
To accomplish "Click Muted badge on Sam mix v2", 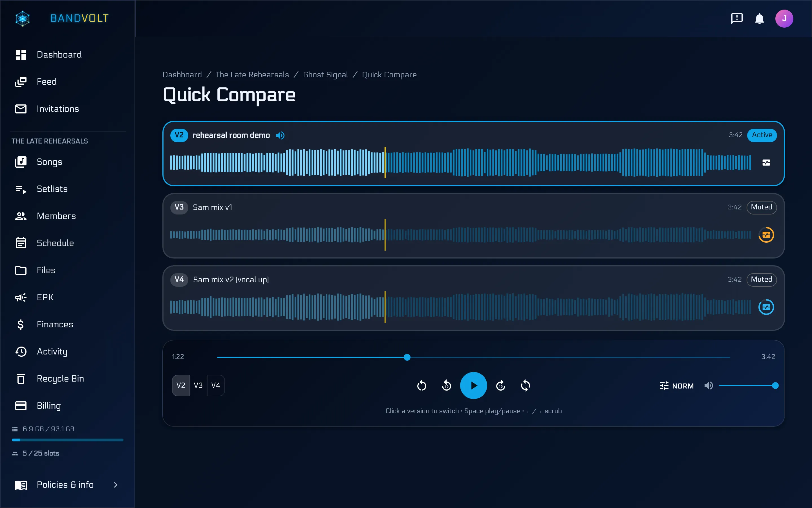I will click(761, 279).
